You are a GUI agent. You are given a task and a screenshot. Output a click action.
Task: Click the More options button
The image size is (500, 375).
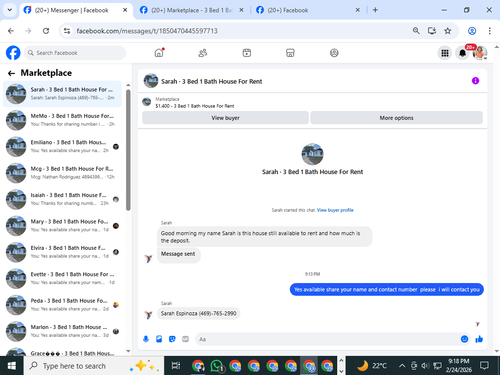pyautogui.click(x=396, y=118)
